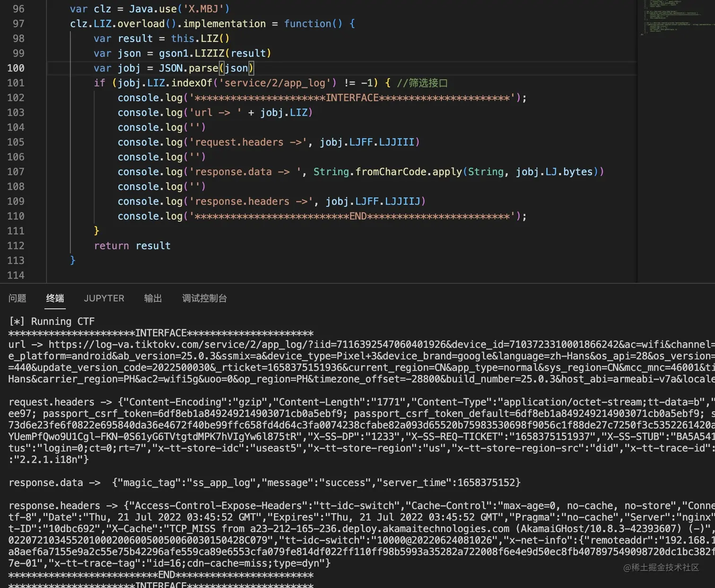Click line number 101 in the gutter
This screenshot has width=715, height=588.
pyautogui.click(x=16, y=83)
